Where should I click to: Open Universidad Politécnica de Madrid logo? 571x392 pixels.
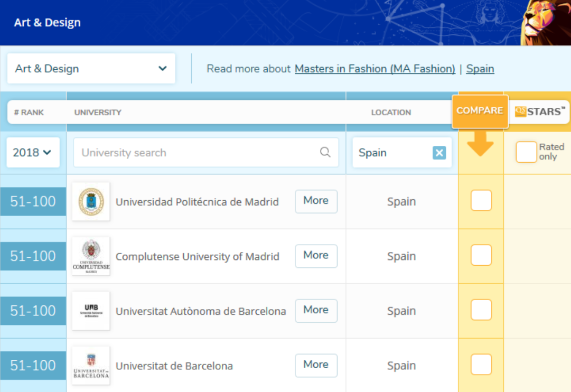tap(91, 201)
